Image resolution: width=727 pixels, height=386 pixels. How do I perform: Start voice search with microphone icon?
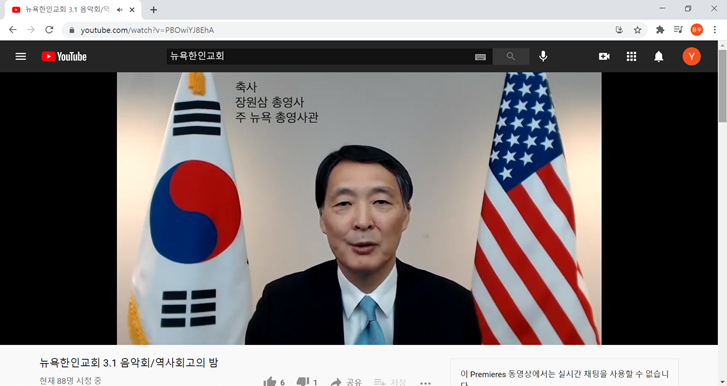543,57
